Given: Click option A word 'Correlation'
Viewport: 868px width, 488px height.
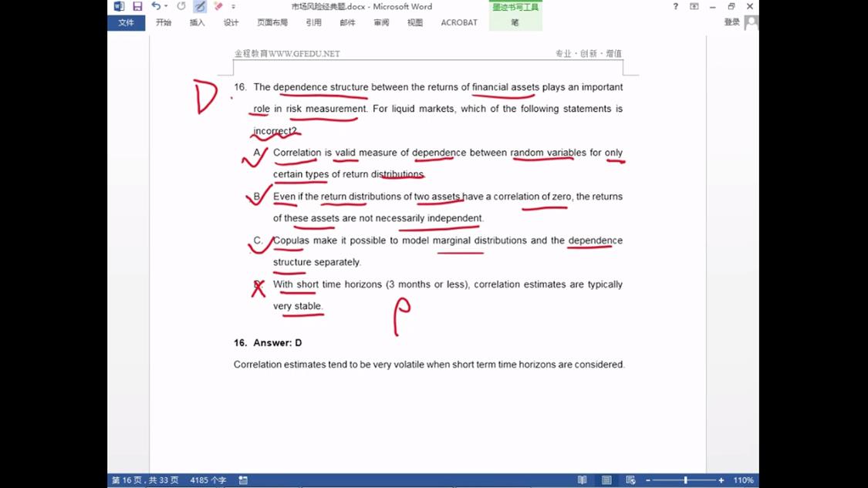Looking at the screenshot, I should click(x=297, y=153).
